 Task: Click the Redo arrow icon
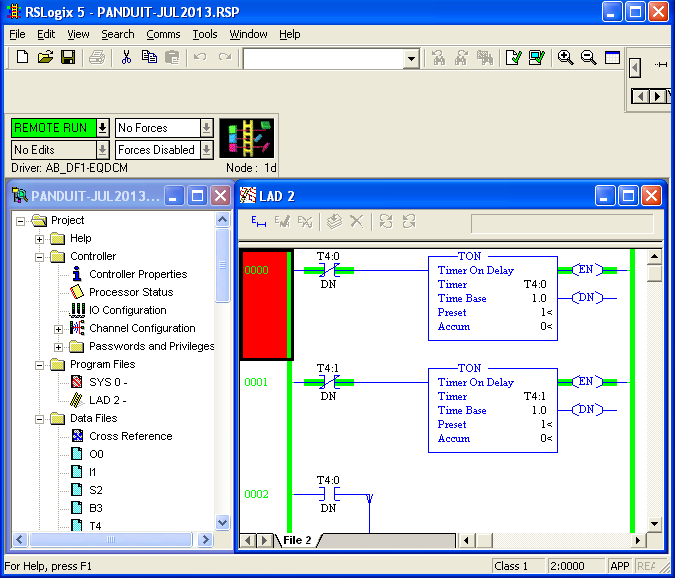point(224,57)
